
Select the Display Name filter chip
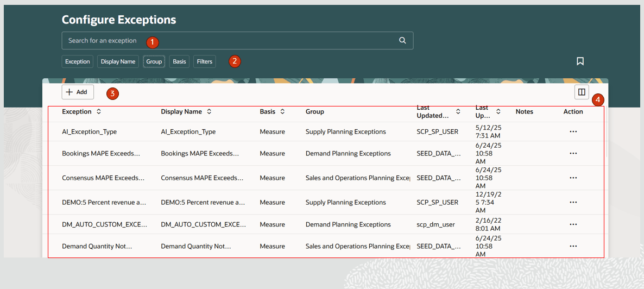(118, 62)
